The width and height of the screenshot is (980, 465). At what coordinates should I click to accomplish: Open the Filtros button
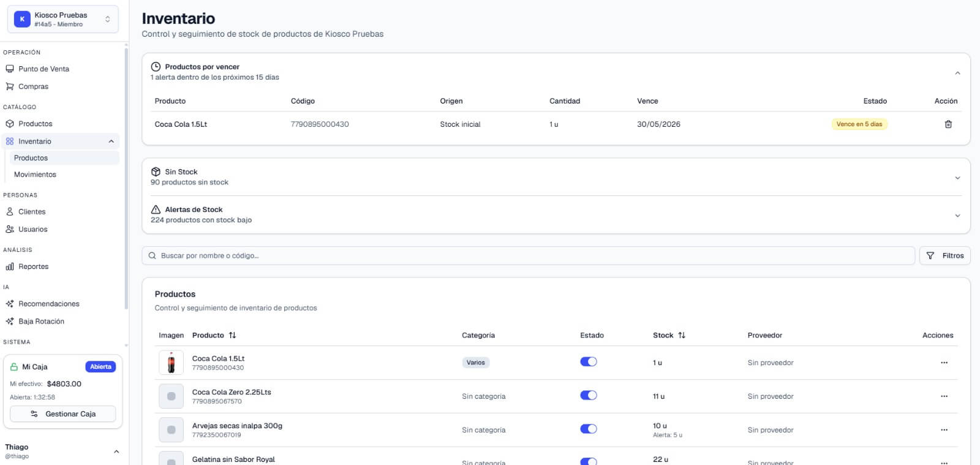(945, 256)
